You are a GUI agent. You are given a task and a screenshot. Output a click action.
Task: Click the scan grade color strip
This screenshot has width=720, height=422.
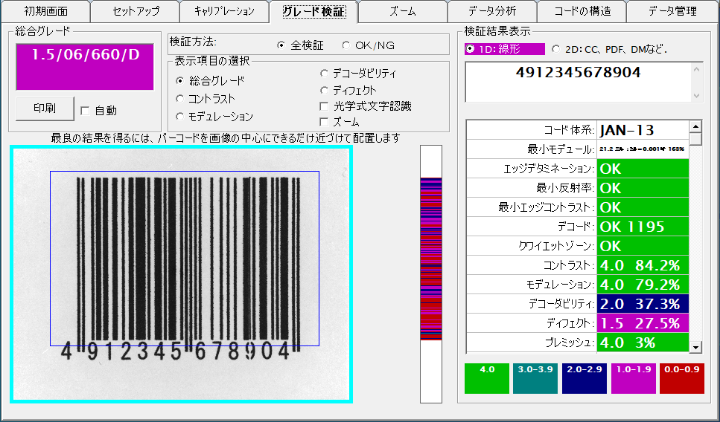pos(431,275)
